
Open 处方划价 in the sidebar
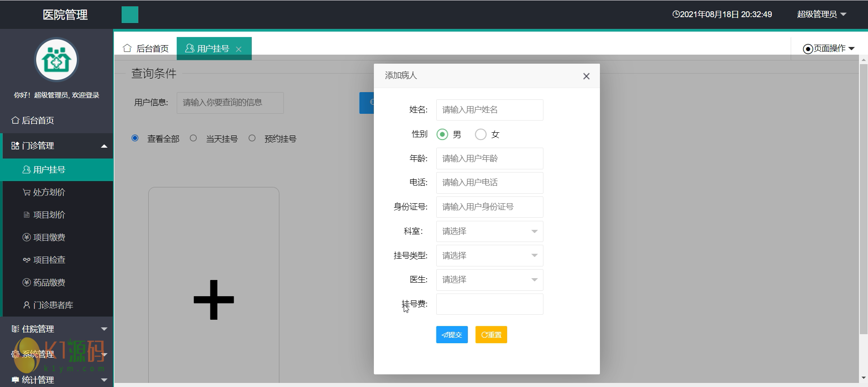pos(49,192)
